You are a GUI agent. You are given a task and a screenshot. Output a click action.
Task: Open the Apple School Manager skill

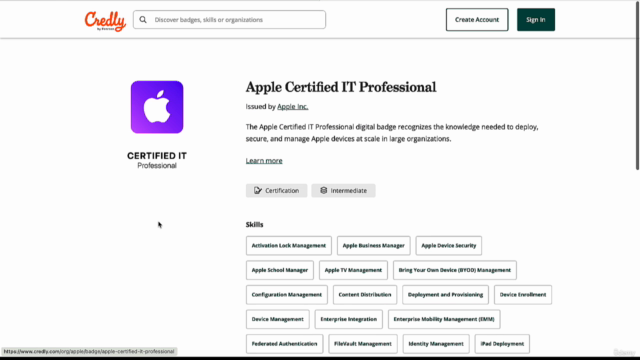pos(280,270)
